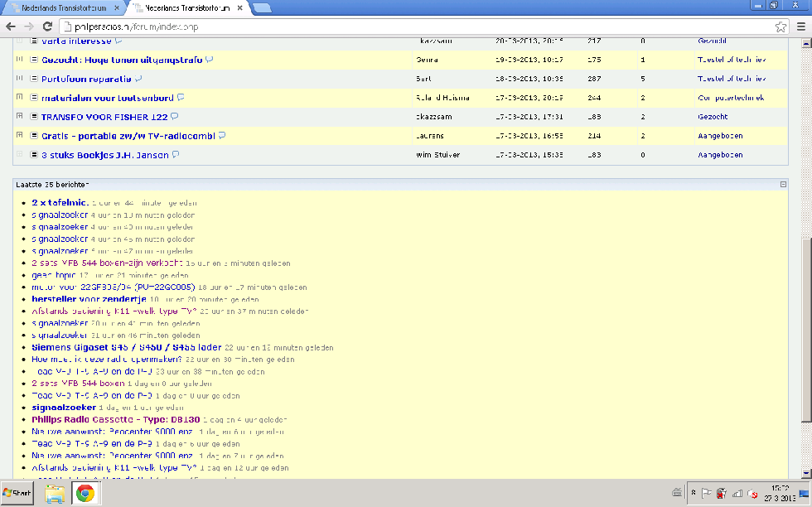Open topic TRANSFO VOOR FISHER 122

click(104, 117)
